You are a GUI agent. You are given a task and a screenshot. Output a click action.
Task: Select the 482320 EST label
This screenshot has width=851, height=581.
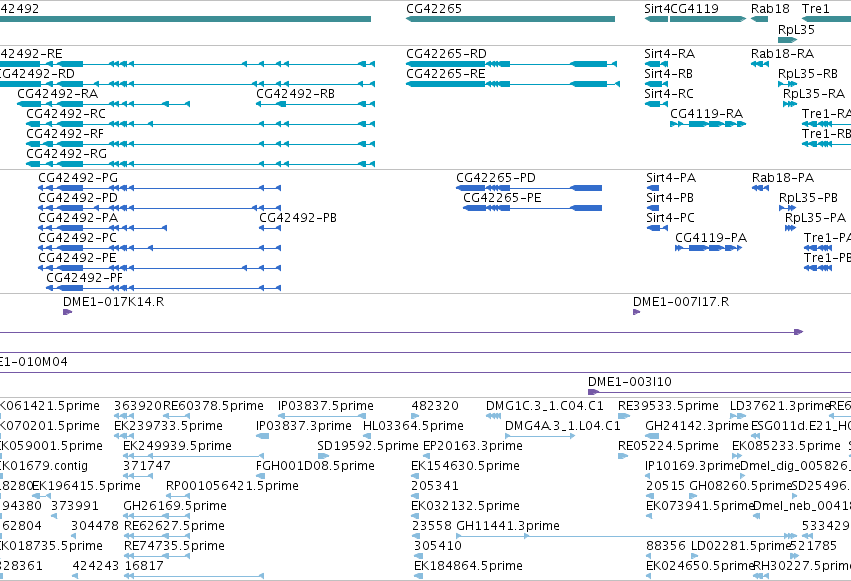point(435,406)
